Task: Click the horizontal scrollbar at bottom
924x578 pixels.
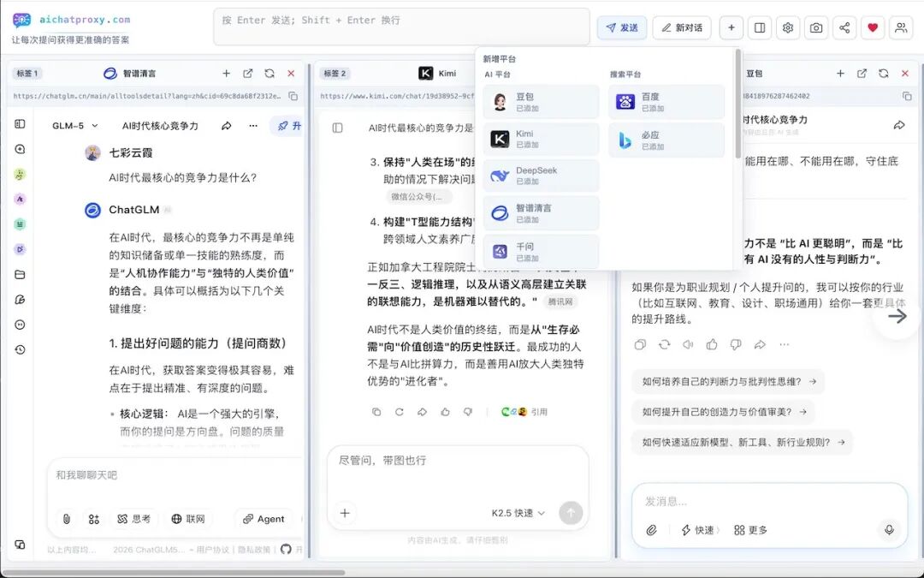Action: coord(174,572)
